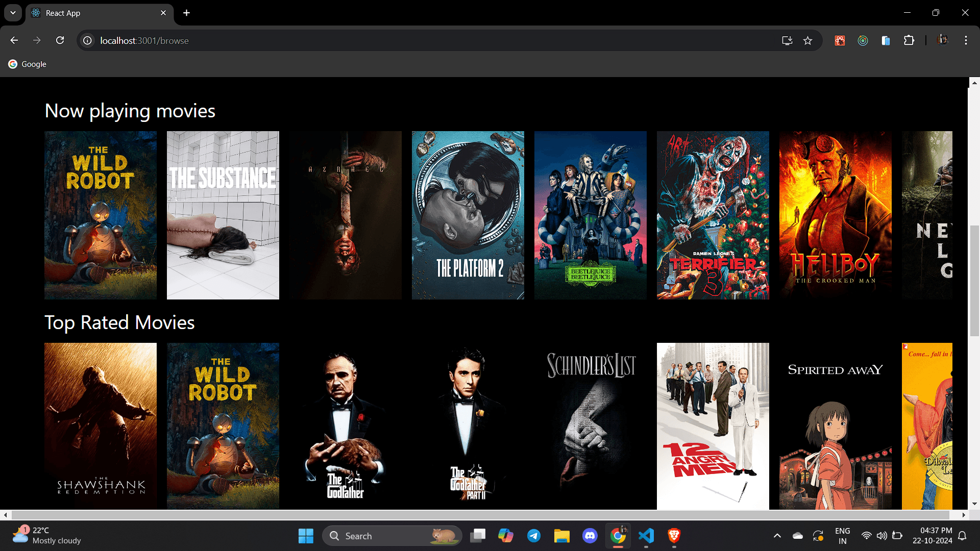Open The Platform 2 poster
Viewport: 980px width, 551px height.
pos(468,215)
